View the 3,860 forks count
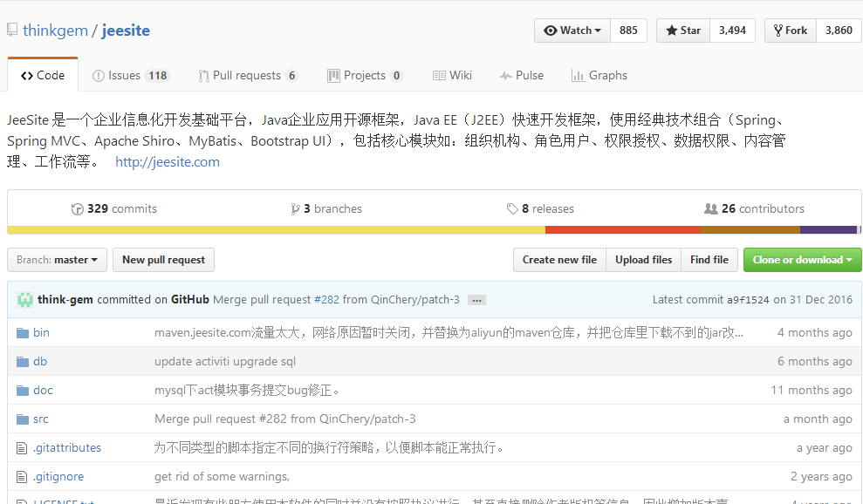The height and width of the screenshot is (504, 863). tap(839, 31)
